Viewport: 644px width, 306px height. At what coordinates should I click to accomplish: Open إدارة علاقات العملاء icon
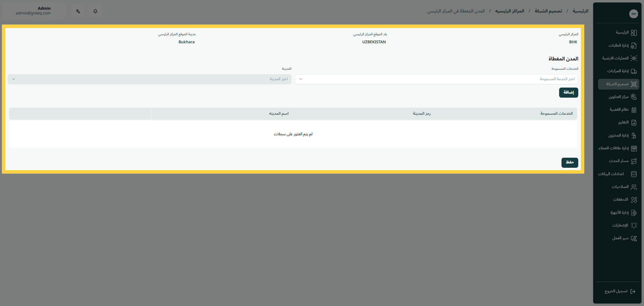(634, 148)
